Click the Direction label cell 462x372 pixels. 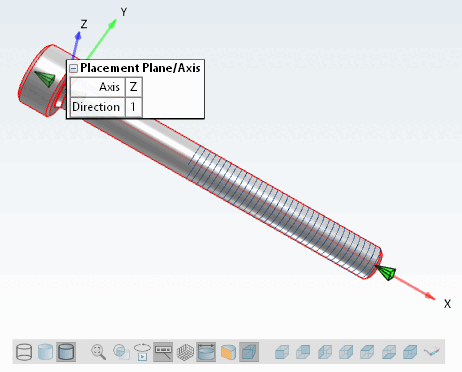(97, 107)
